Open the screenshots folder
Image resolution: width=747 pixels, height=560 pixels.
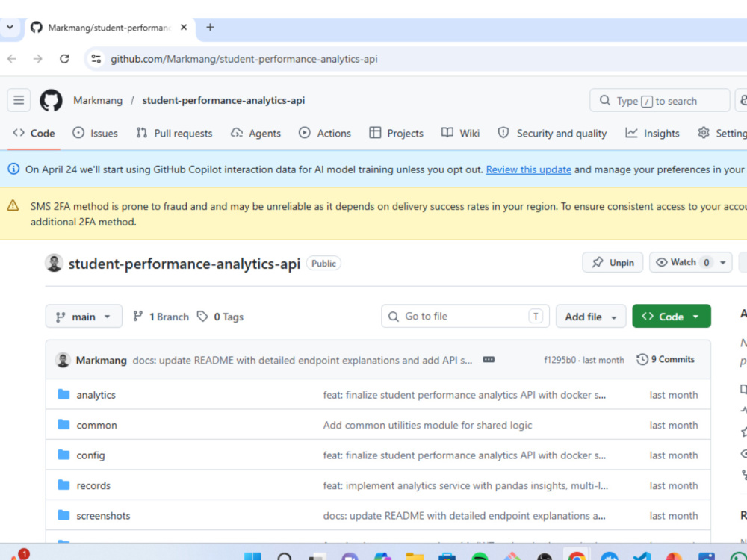click(x=103, y=516)
